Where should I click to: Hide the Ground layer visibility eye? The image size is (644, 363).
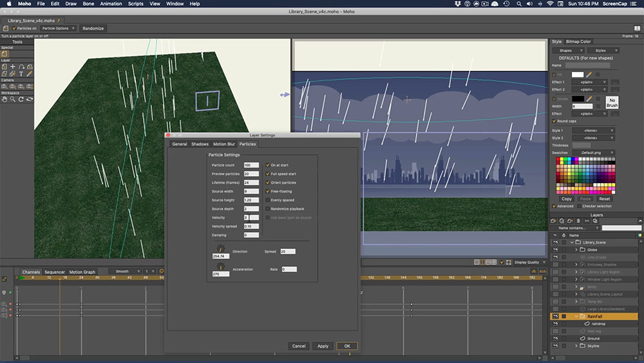click(x=555, y=338)
